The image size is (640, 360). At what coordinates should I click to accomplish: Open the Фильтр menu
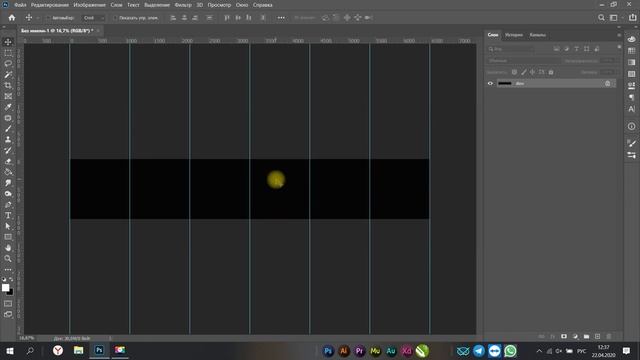point(182,5)
